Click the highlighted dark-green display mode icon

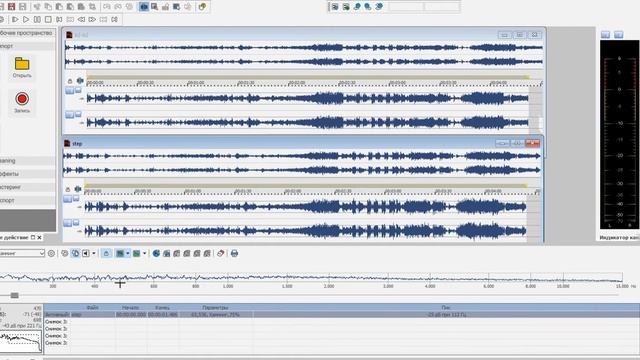tap(120, 253)
